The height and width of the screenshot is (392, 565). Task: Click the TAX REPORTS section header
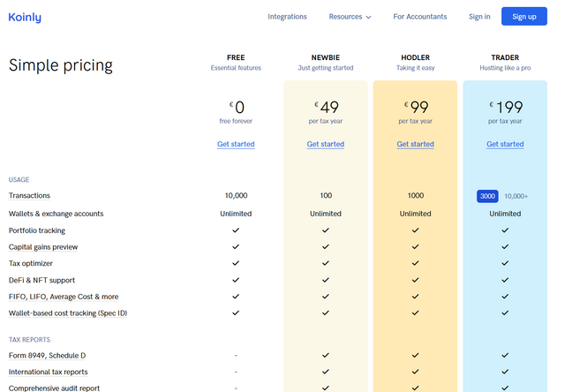[29, 339]
